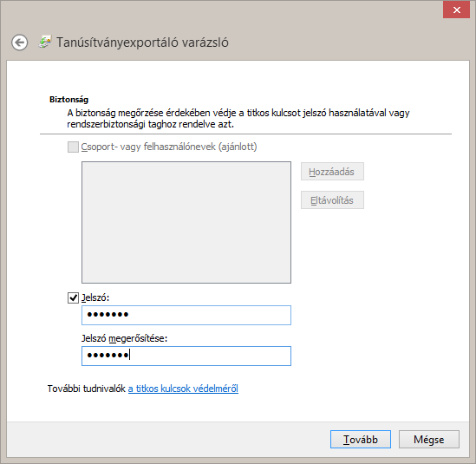Click the 'Tanúsítványexportáló varázsló' title text
Viewport: 476px width, 464px height.
coord(142,42)
